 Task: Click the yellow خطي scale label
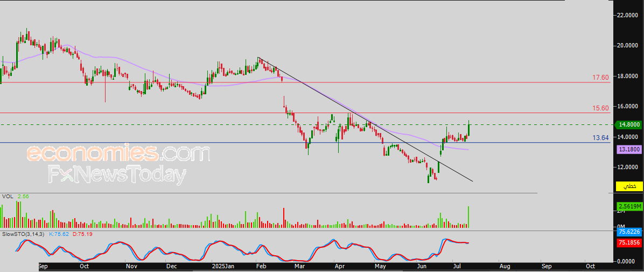pos(628,186)
